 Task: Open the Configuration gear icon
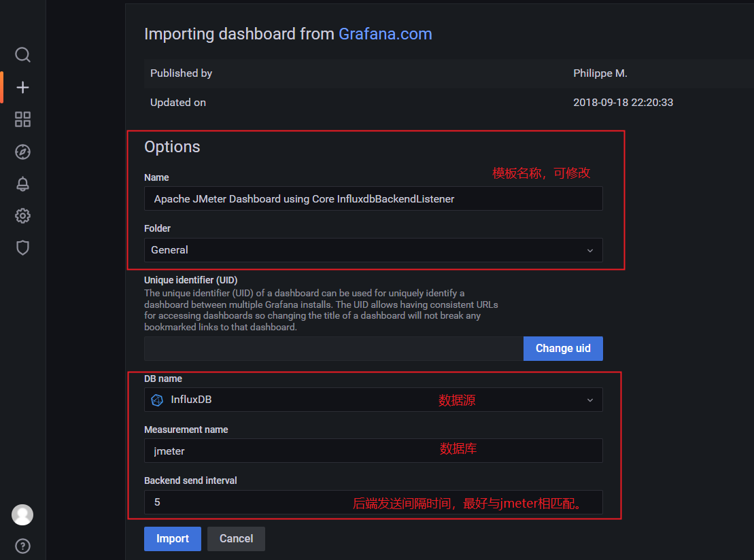click(x=22, y=216)
